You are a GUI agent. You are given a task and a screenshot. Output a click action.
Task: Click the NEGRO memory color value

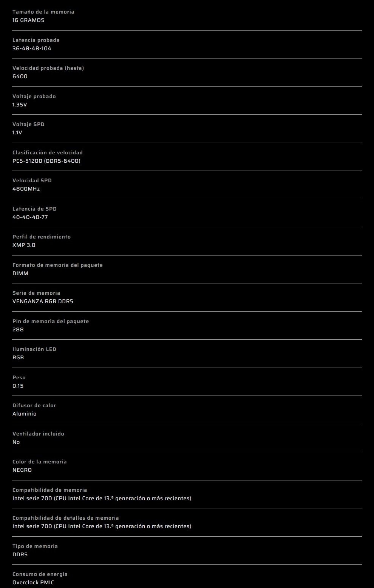22,470
